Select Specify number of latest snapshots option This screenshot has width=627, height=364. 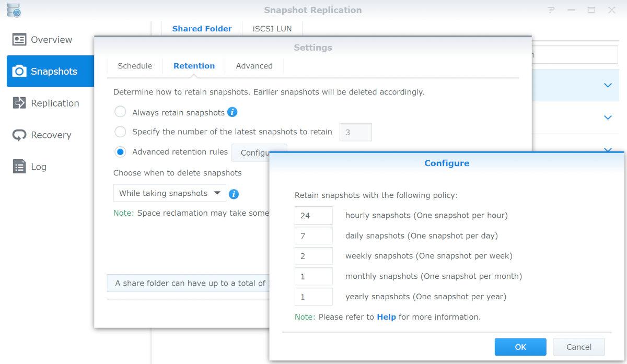pos(120,132)
